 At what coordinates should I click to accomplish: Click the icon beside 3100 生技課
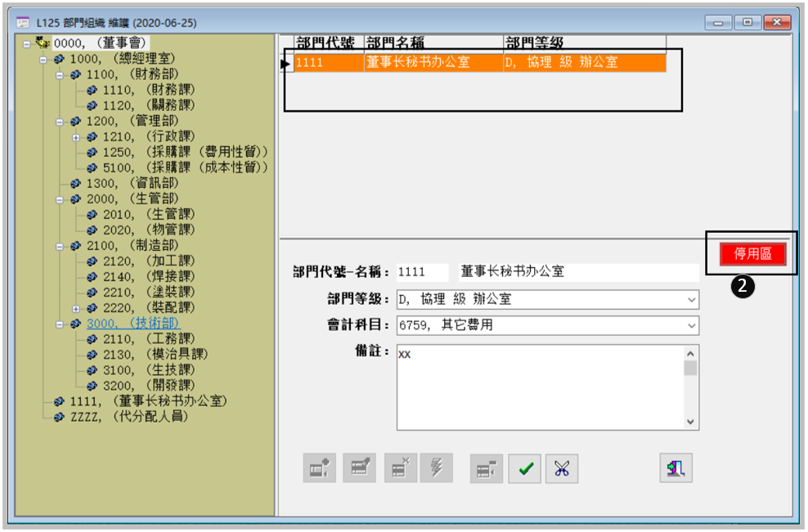92,370
